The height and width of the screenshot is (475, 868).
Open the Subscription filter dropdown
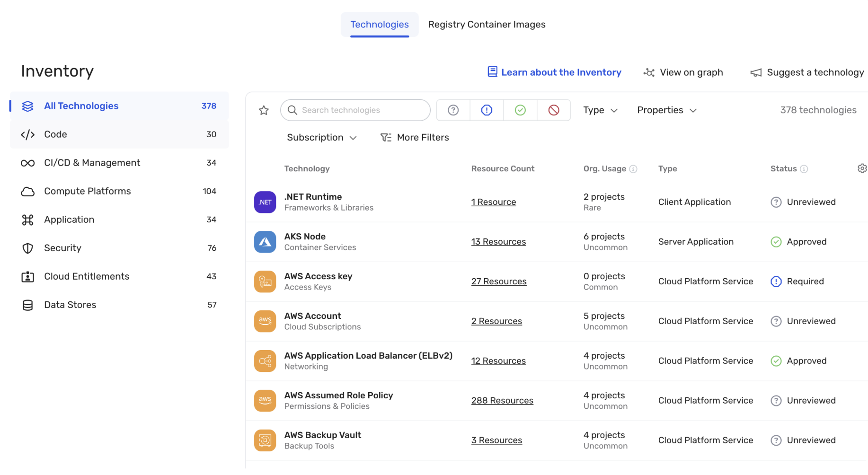pyautogui.click(x=321, y=137)
